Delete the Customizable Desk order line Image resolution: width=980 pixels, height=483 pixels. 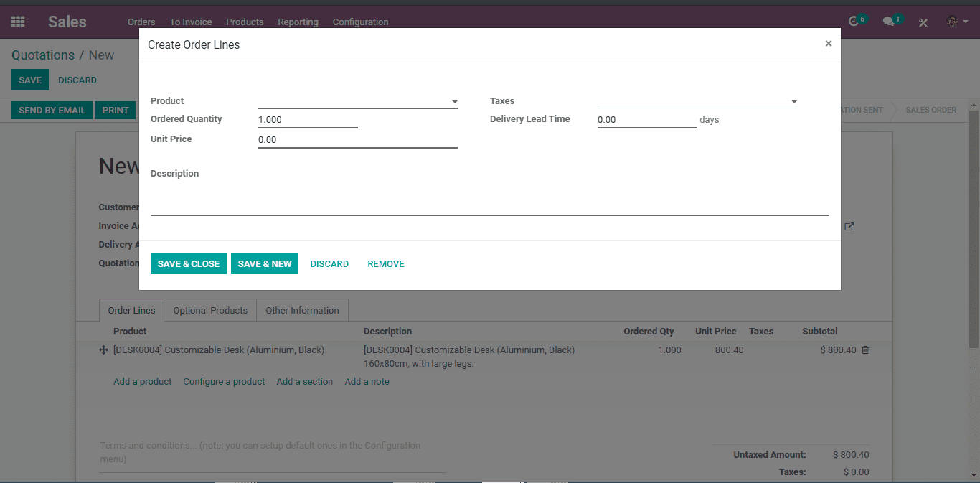(865, 350)
